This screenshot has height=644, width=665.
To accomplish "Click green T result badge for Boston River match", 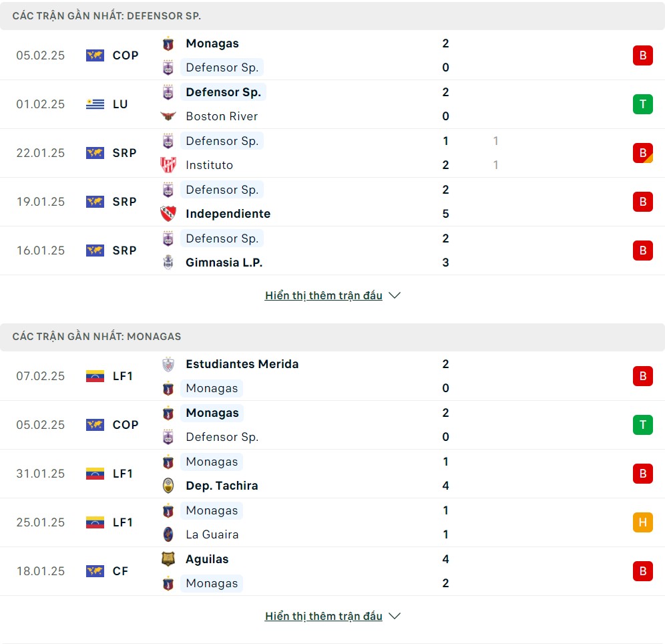I will point(642,104).
